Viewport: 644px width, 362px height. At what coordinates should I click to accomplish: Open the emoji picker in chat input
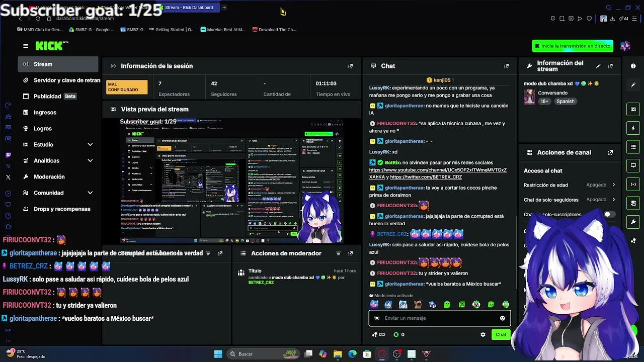[502, 318]
